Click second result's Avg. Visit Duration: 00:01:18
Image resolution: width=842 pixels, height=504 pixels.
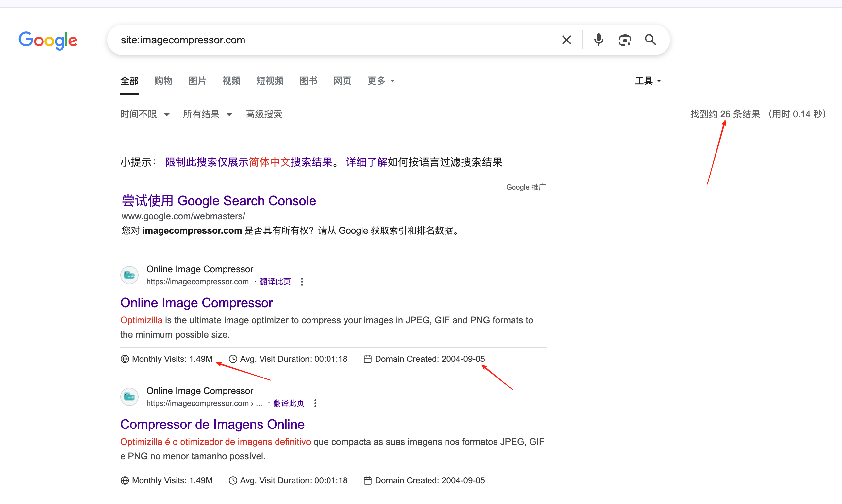pos(294,480)
